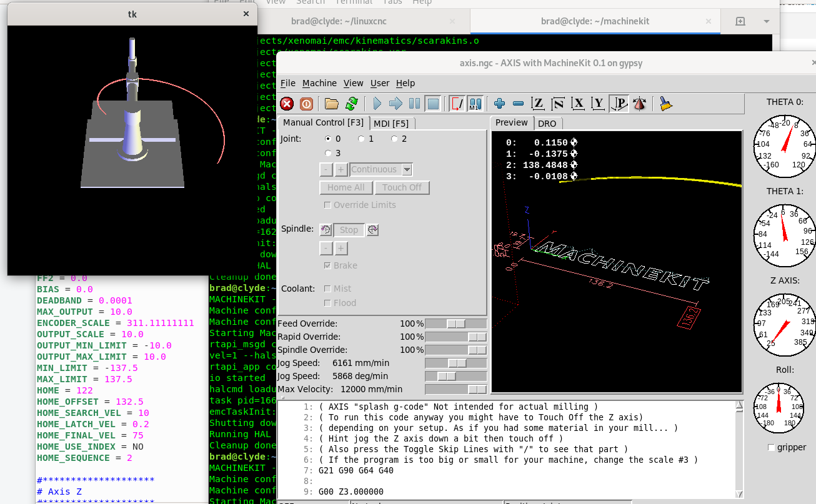This screenshot has height=504, width=816.
Task: Adjust the Spindle Override slider
Action: pos(456,350)
